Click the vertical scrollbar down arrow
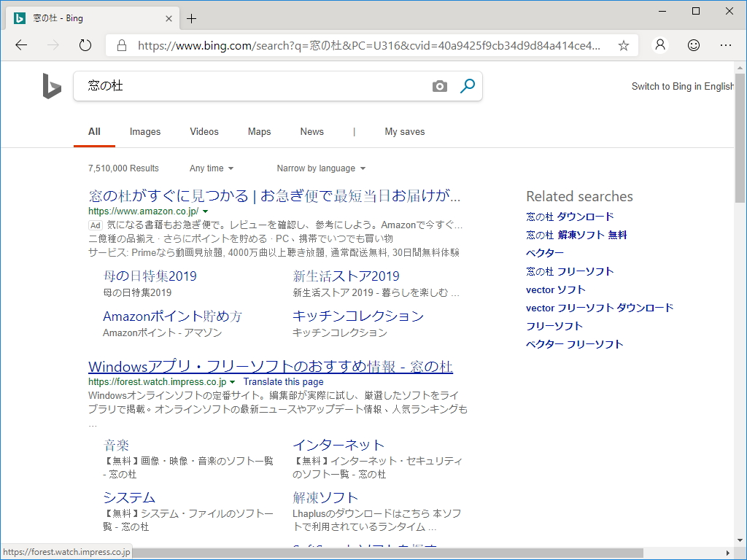 coord(740,540)
